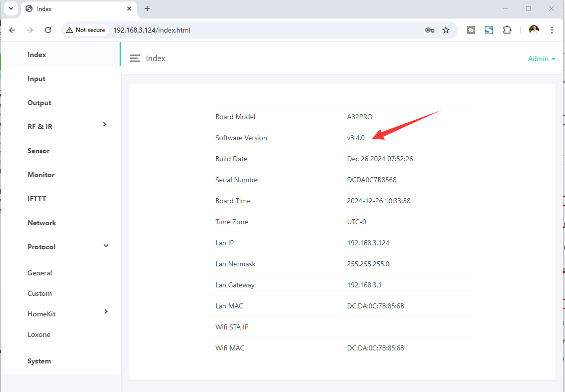Click the browser back arrow
This screenshot has width=565, height=392.
pos(12,30)
